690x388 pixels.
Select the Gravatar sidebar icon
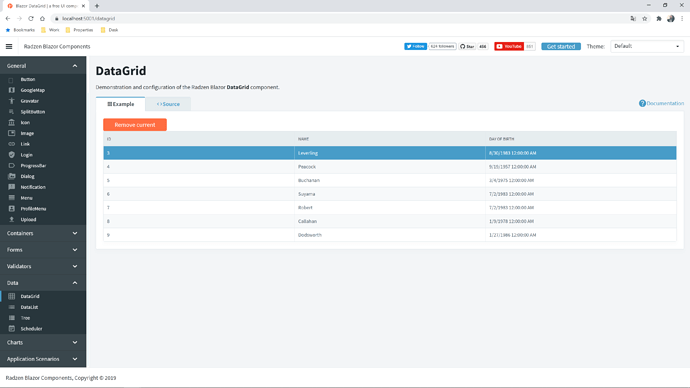[11, 101]
